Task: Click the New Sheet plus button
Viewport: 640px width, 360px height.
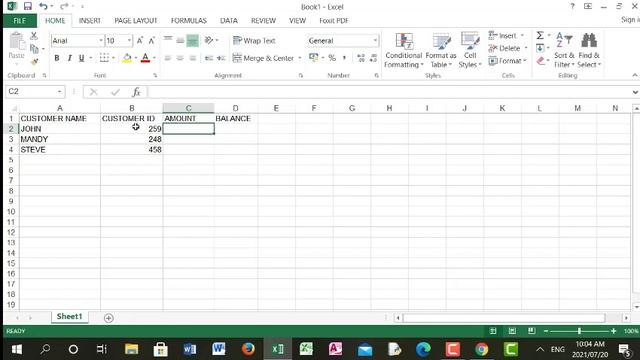Action: tap(109, 318)
